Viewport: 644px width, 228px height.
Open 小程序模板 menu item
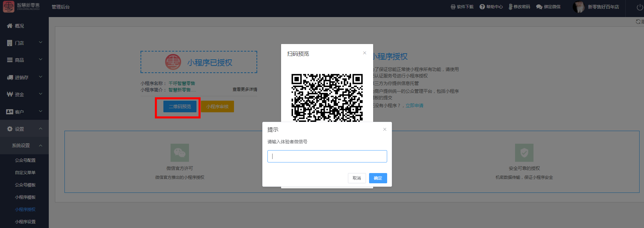[x=25, y=197]
